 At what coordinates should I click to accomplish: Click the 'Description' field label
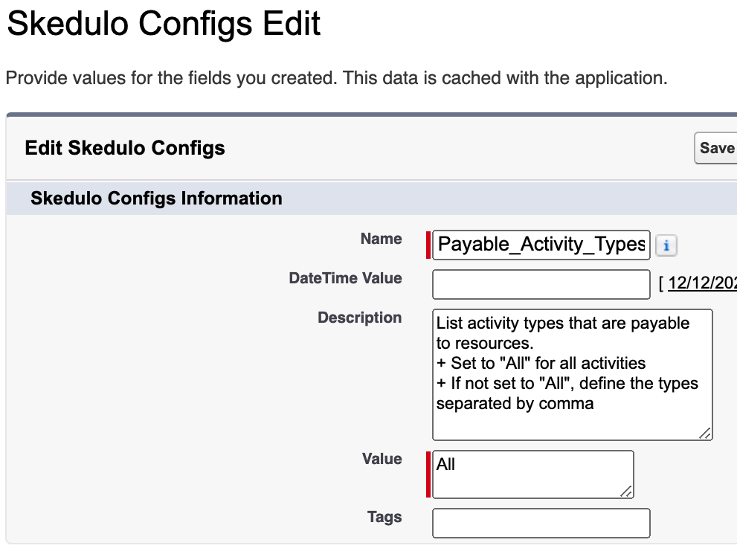[x=360, y=318]
